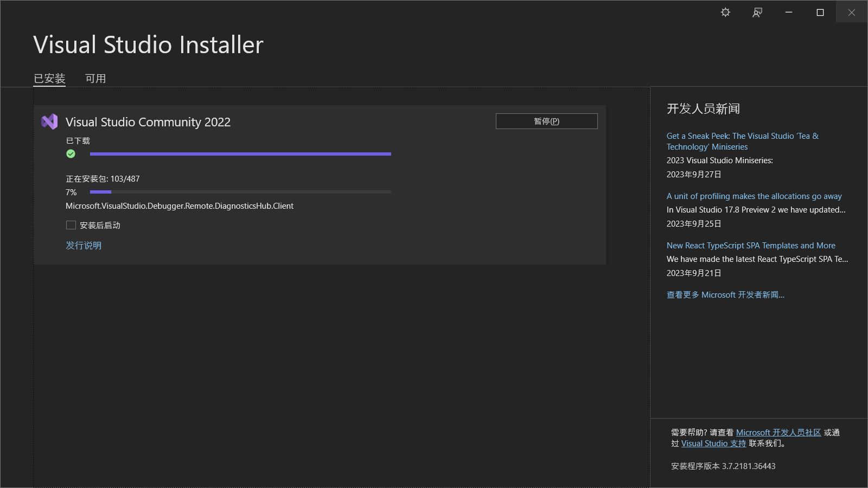
Task: Pause installation with 暂停(P) button
Action: 547,121
